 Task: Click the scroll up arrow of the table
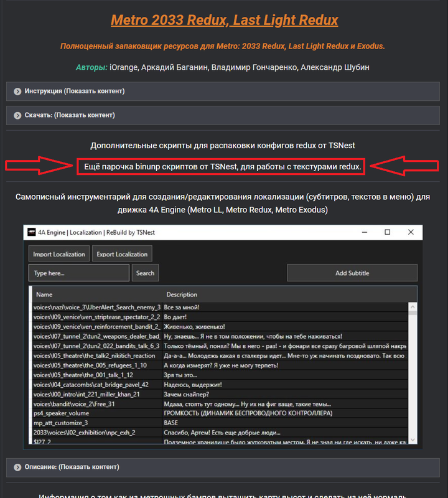(413, 307)
